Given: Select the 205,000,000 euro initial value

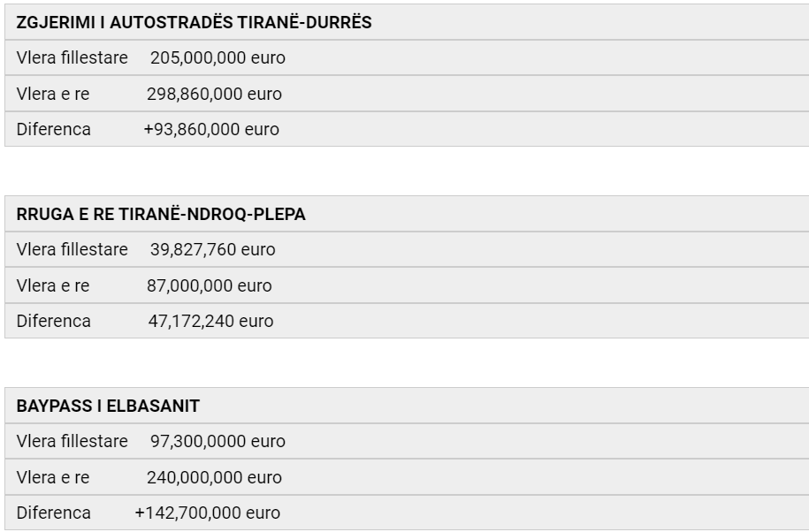Looking at the screenshot, I should tap(218, 58).
